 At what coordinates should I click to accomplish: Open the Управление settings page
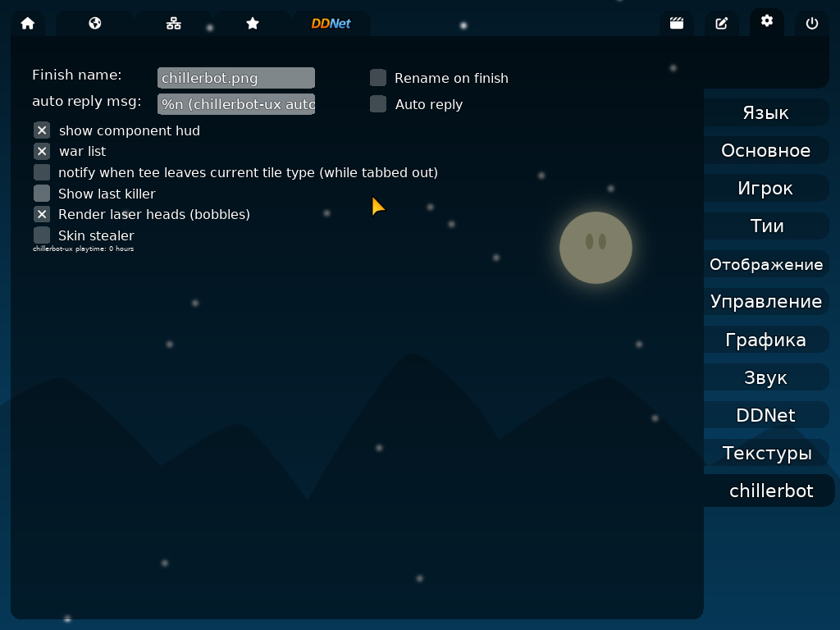pyautogui.click(x=766, y=302)
